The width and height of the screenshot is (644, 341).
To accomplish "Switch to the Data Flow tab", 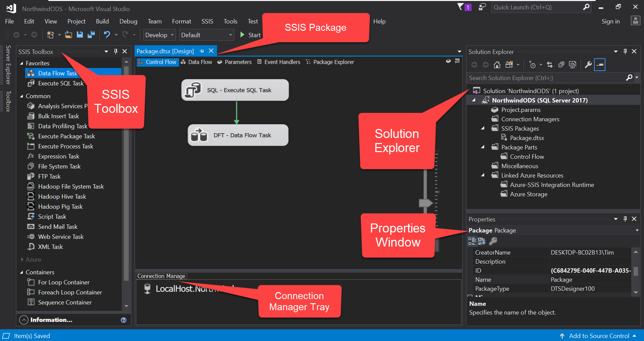I will click(197, 62).
